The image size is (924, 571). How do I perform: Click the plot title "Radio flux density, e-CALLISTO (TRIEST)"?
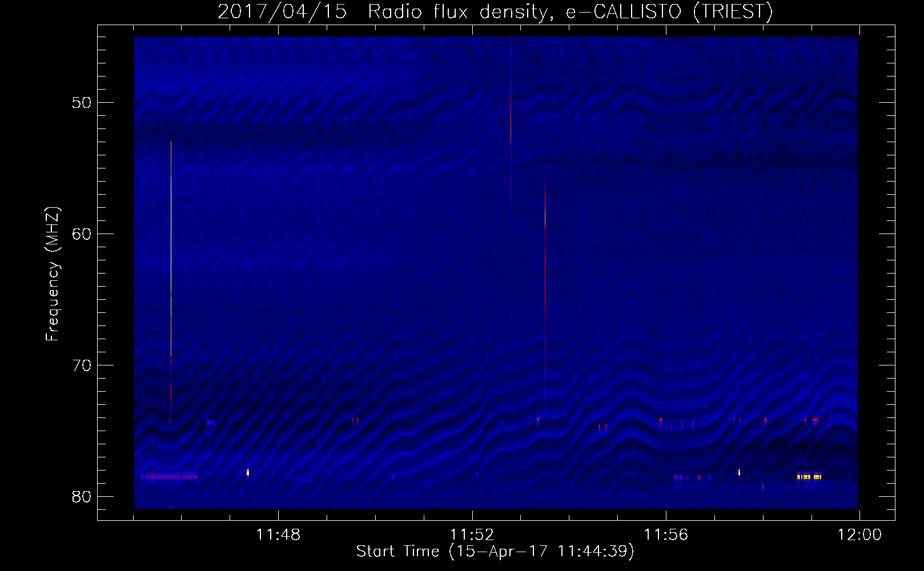pyautogui.click(x=570, y=11)
